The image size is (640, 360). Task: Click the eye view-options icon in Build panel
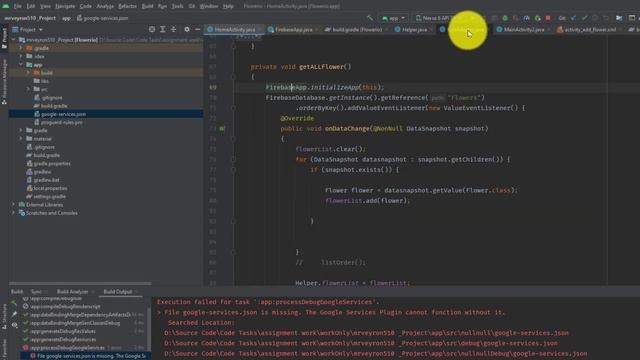(14, 325)
